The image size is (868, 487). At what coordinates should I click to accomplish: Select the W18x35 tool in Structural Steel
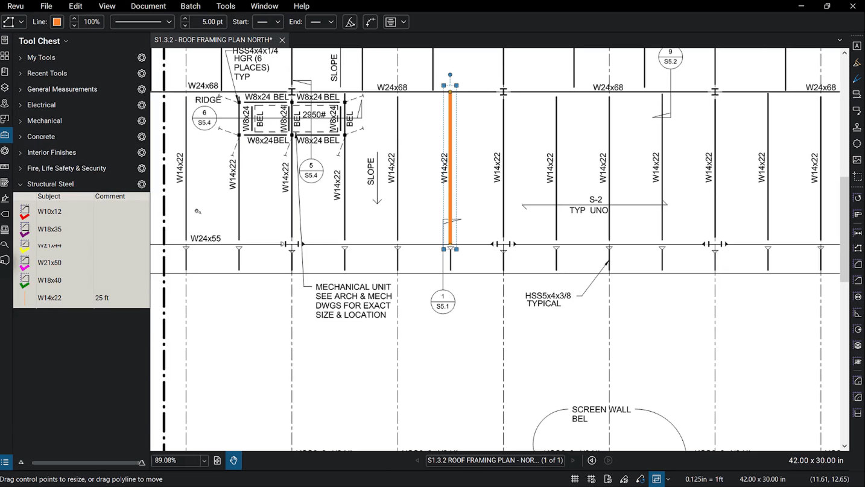pos(81,229)
